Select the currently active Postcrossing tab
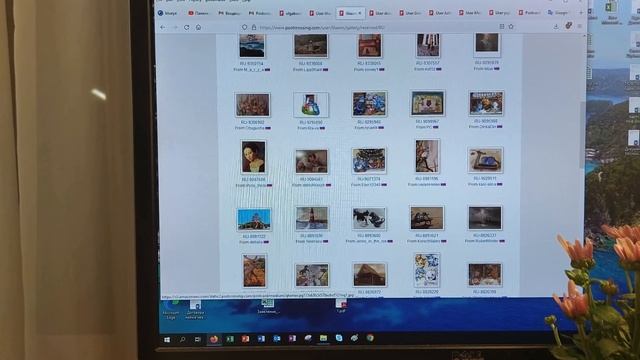Image resolution: width=640 pixels, height=360 pixels. pyautogui.click(x=351, y=13)
